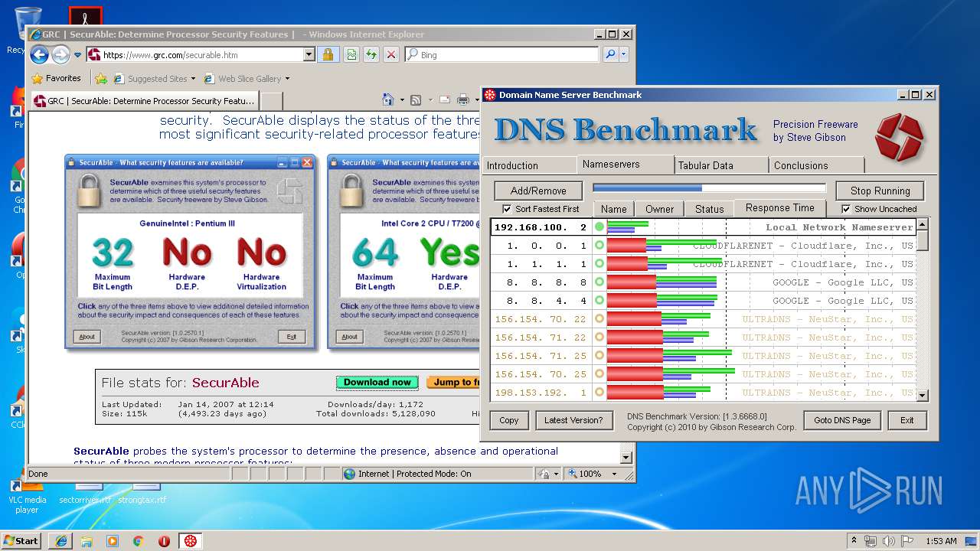Viewport: 980px width, 551px height.
Task: Click Latest Version? button
Action: (x=573, y=420)
